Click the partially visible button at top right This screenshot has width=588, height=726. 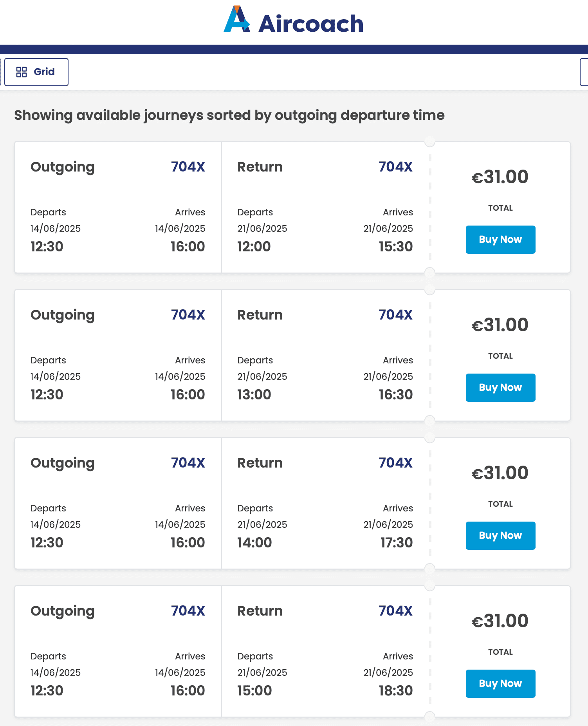(584, 72)
